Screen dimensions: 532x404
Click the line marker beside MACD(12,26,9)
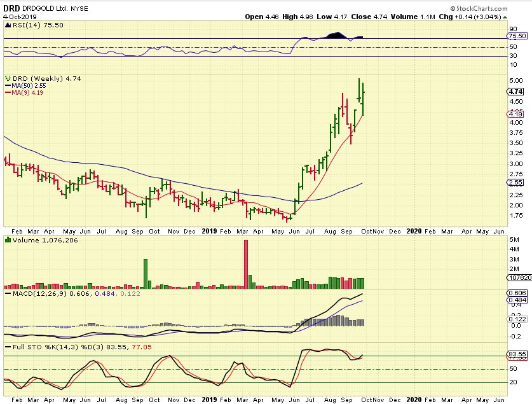coord(8,293)
